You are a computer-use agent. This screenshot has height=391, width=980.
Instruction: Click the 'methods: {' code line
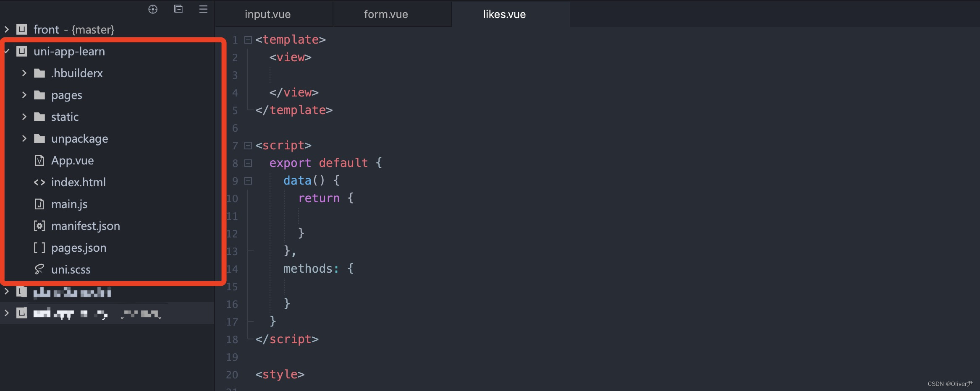(x=319, y=268)
